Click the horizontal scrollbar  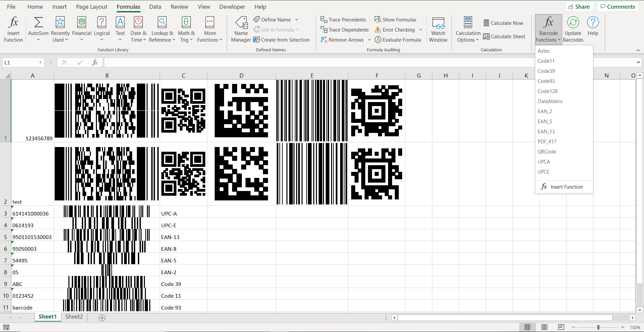505,318
